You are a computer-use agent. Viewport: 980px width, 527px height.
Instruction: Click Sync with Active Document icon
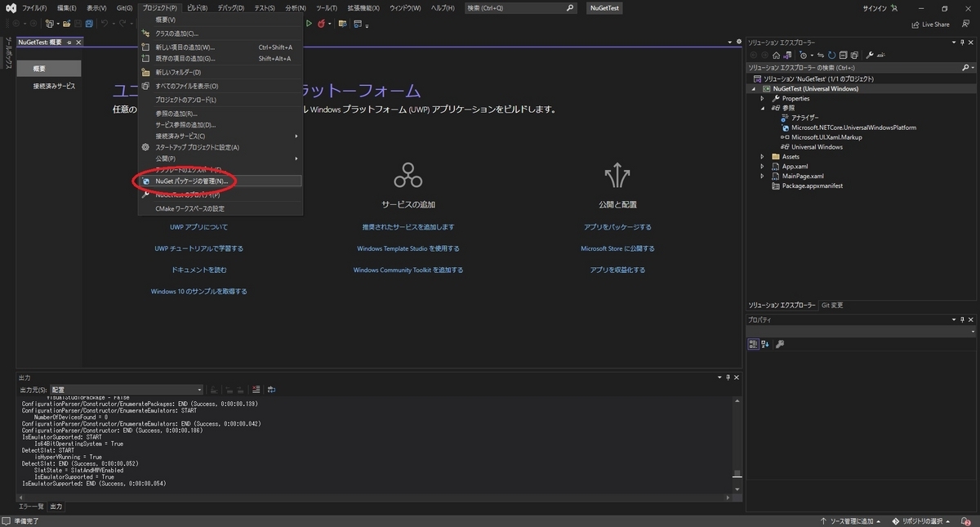[x=821, y=56]
